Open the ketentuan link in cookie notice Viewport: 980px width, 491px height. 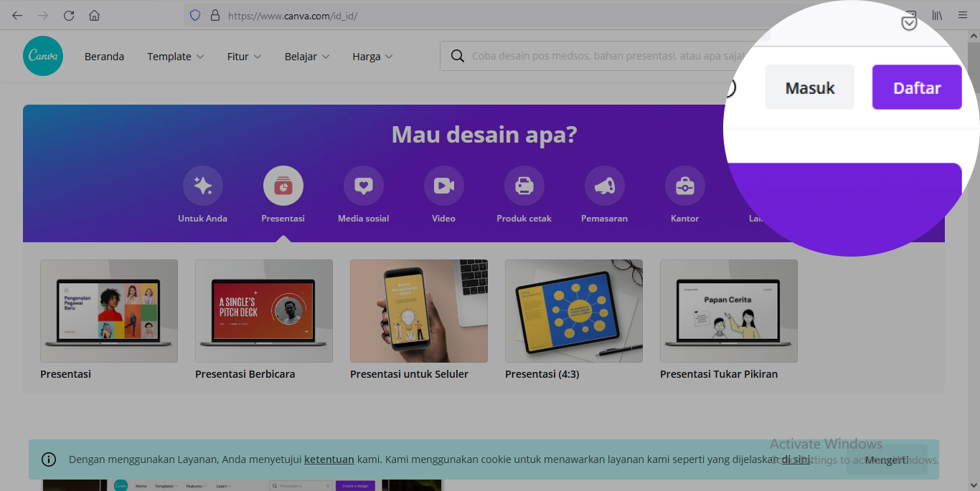[x=329, y=459]
